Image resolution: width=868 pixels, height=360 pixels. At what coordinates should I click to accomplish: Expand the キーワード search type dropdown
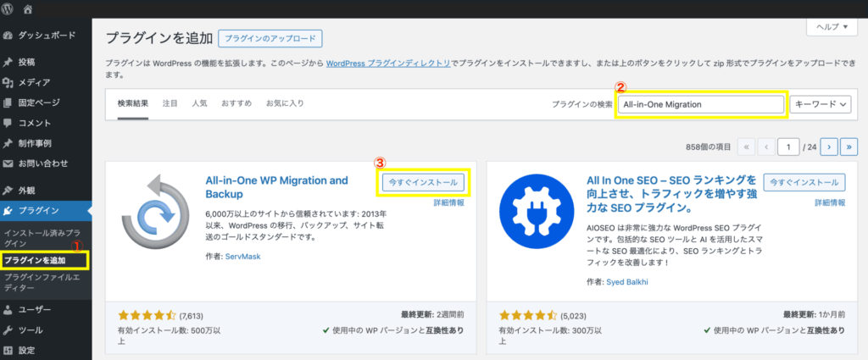[x=819, y=104]
